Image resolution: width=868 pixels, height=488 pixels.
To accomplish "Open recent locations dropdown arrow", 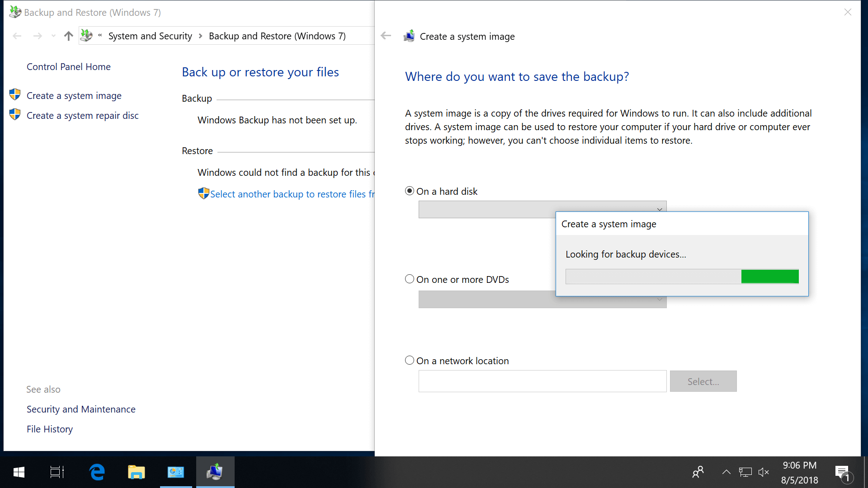I will tap(53, 36).
